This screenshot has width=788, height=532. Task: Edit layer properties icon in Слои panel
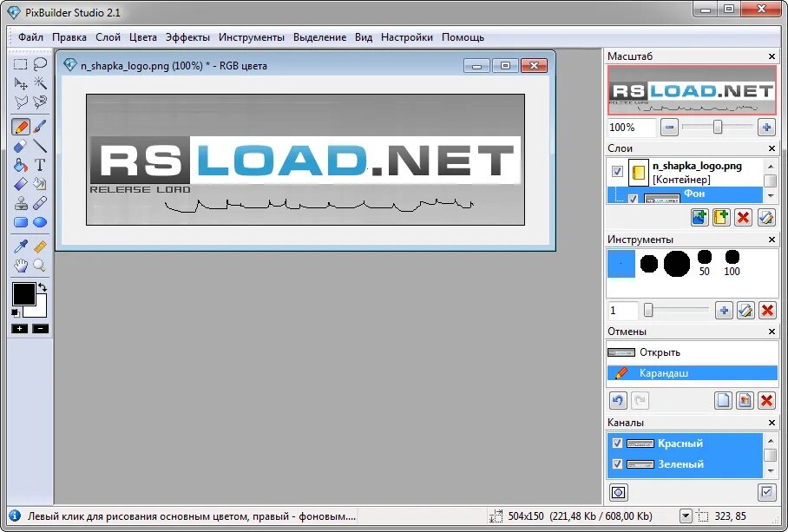pos(766,218)
